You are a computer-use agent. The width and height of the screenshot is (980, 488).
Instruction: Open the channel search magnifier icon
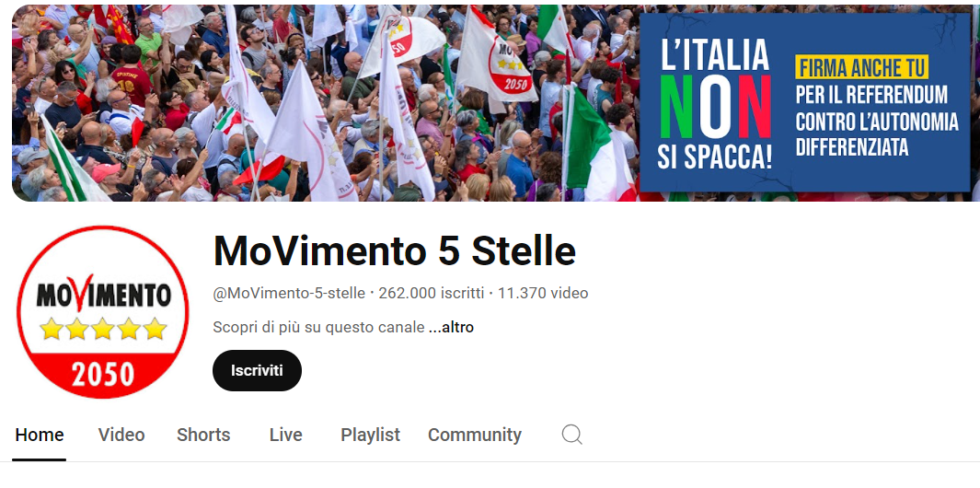tap(571, 435)
